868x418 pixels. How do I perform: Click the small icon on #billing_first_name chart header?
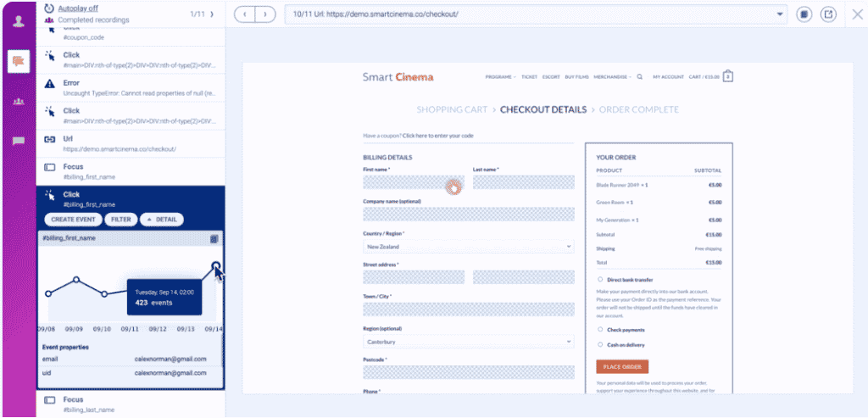click(x=214, y=238)
